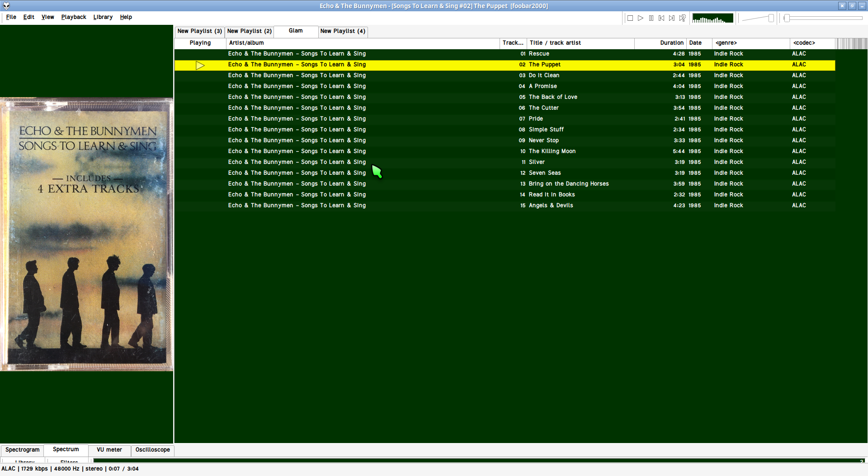Switch to the New Playlist (2) tab
Viewport: 868px width, 476px height.
click(249, 31)
